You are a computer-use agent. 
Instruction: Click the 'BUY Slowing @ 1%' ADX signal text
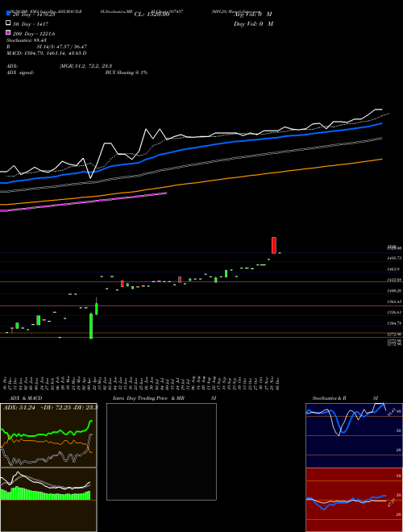click(x=127, y=73)
